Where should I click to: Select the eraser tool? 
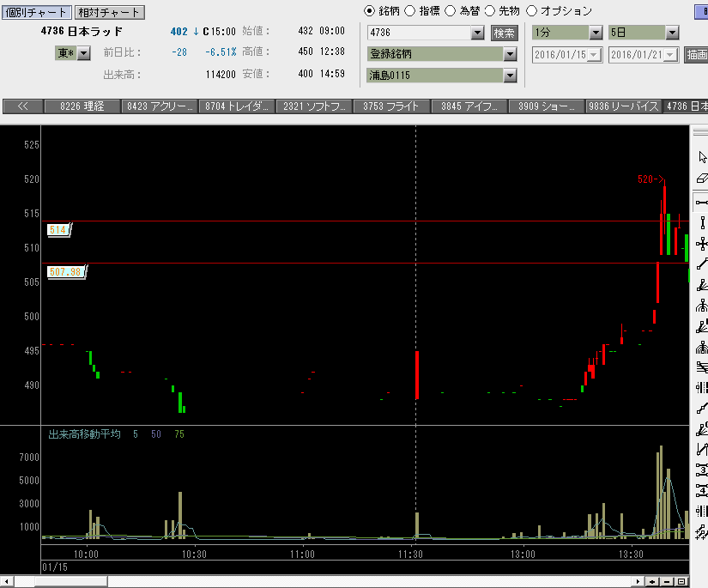click(702, 179)
